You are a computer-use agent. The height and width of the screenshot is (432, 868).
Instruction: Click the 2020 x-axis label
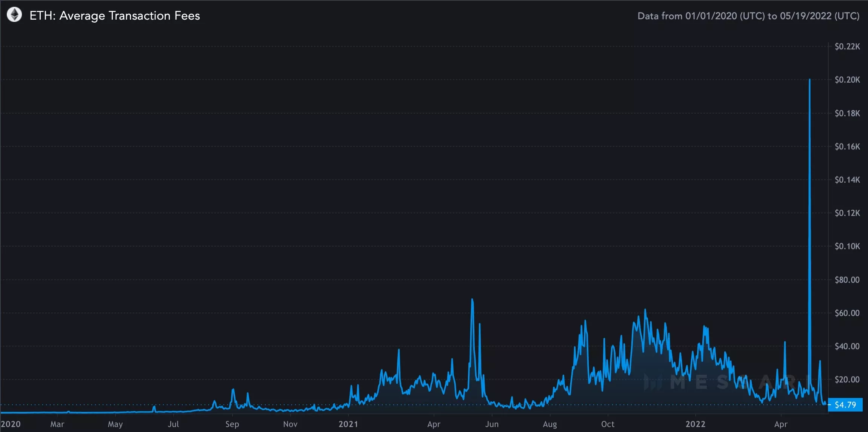(x=11, y=424)
